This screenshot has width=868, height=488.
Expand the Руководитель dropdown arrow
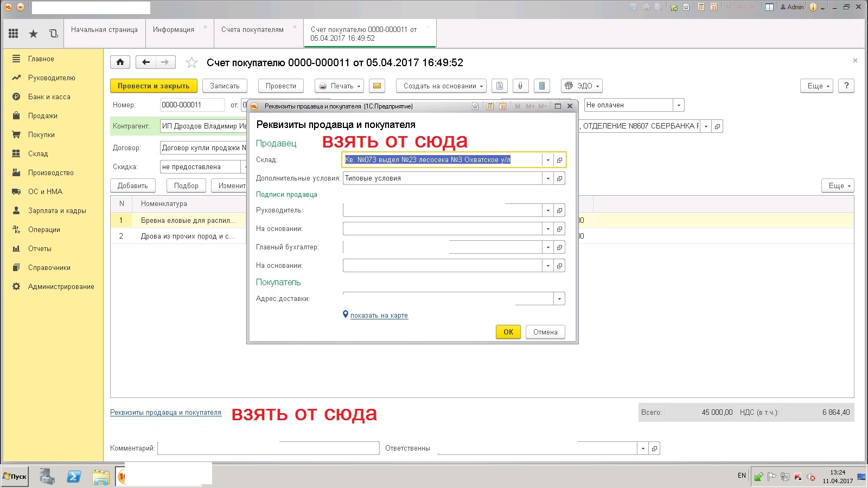click(x=548, y=210)
